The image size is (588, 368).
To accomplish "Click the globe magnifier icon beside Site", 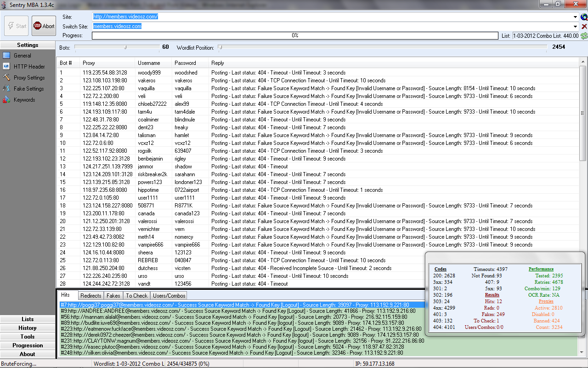I will 584,17.
